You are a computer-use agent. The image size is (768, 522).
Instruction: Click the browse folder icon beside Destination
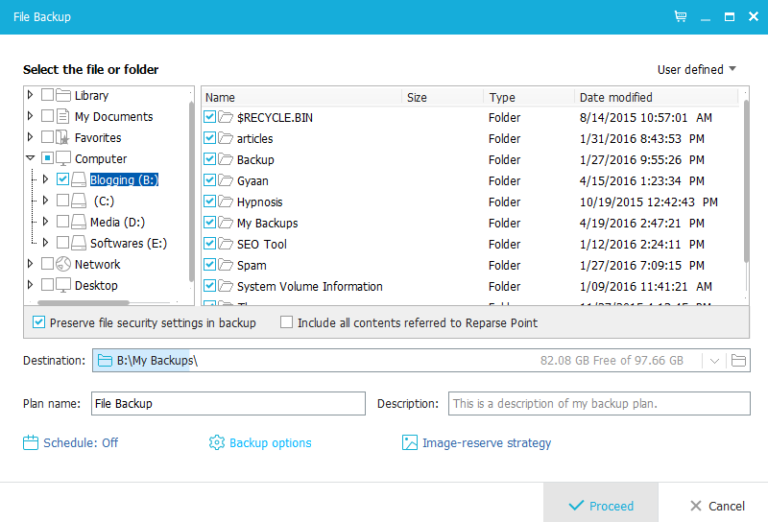[x=739, y=360]
